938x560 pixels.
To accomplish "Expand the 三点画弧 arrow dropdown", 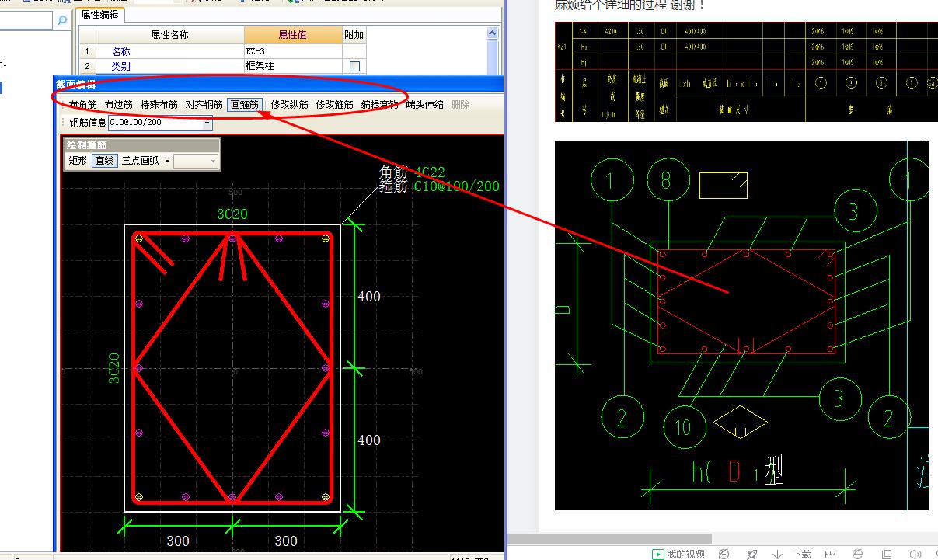I will coord(167,161).
